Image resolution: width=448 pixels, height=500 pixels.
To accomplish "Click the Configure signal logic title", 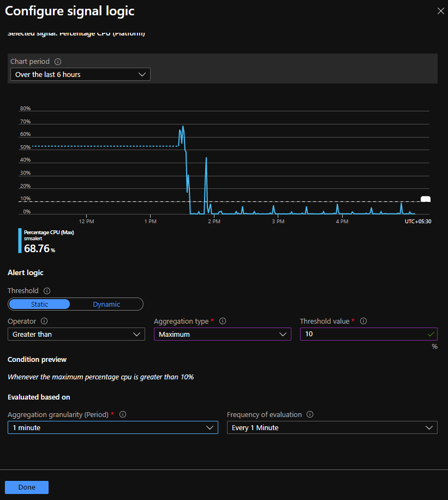I will (70, 11).
